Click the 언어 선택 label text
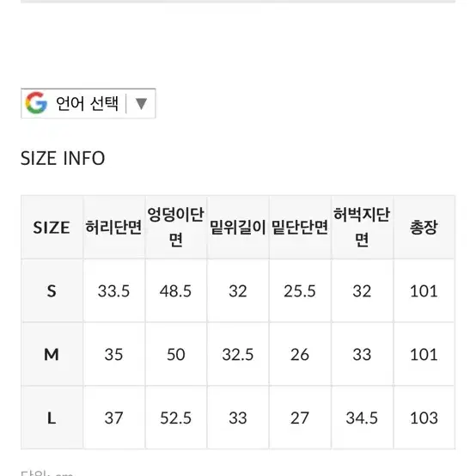The width and height of the screenshot is (476, 476). pyautogui.click(x=87, y=103)
